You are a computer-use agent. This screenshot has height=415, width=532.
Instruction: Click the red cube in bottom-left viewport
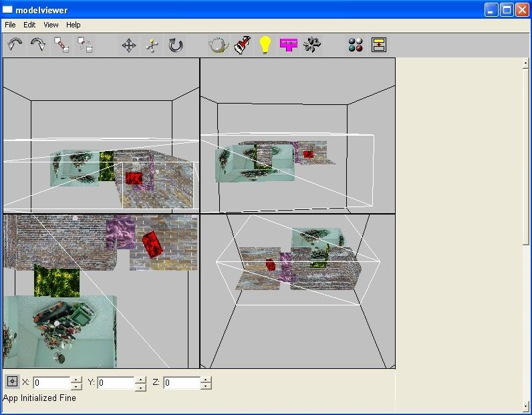[152, 243]
